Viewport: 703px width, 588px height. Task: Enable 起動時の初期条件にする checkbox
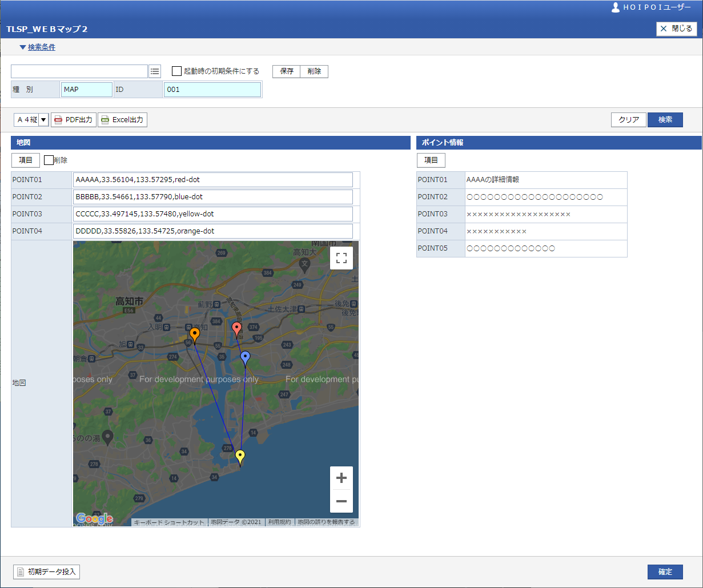[177, 71]
